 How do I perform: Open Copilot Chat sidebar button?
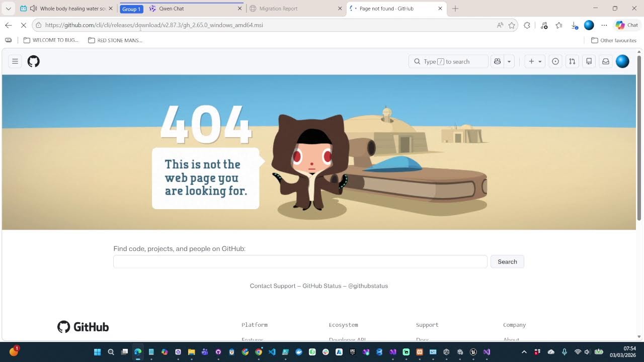[626, 25]
